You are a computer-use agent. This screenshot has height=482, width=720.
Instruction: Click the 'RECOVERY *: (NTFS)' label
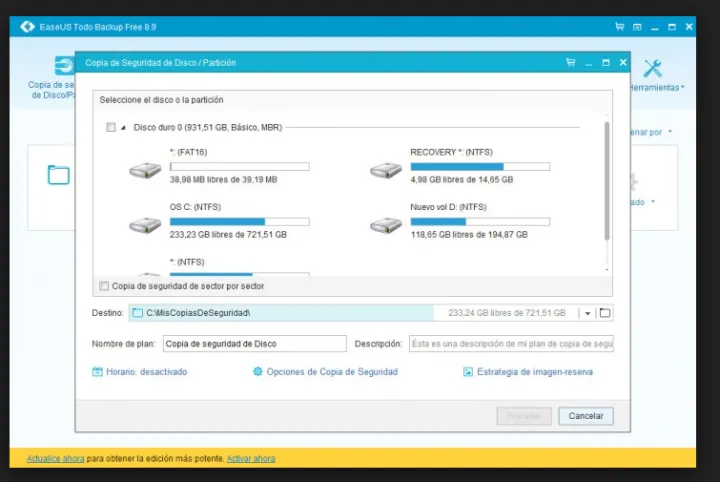pos(451,152)
